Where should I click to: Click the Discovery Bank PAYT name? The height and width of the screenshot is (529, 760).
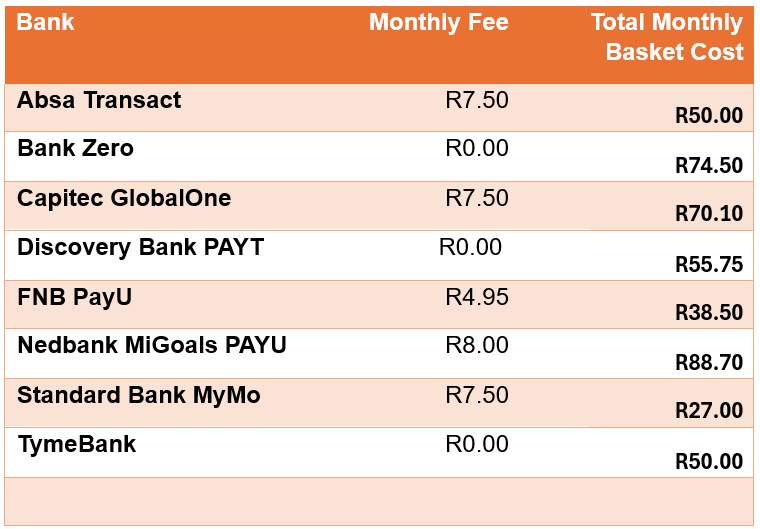(140, 247)
